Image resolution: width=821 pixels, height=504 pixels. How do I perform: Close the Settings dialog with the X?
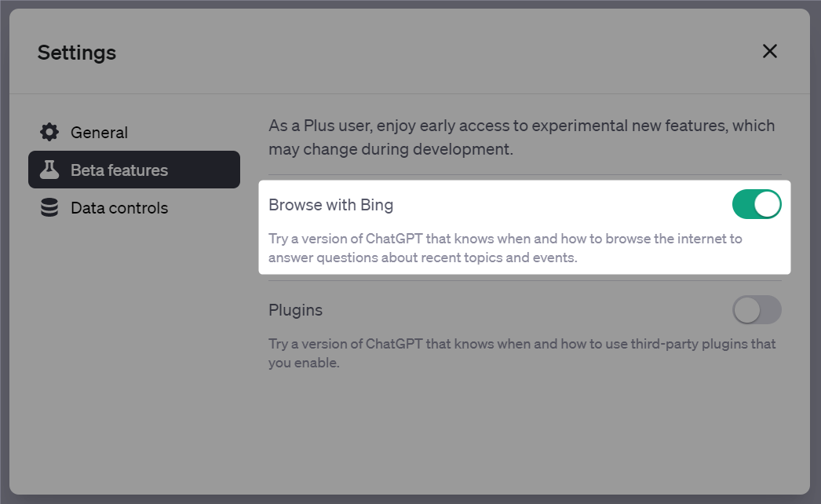(770, 51)
